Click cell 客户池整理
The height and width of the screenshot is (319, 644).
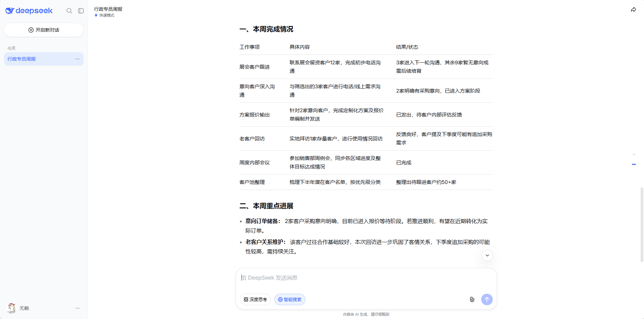(x=252, y=182)
